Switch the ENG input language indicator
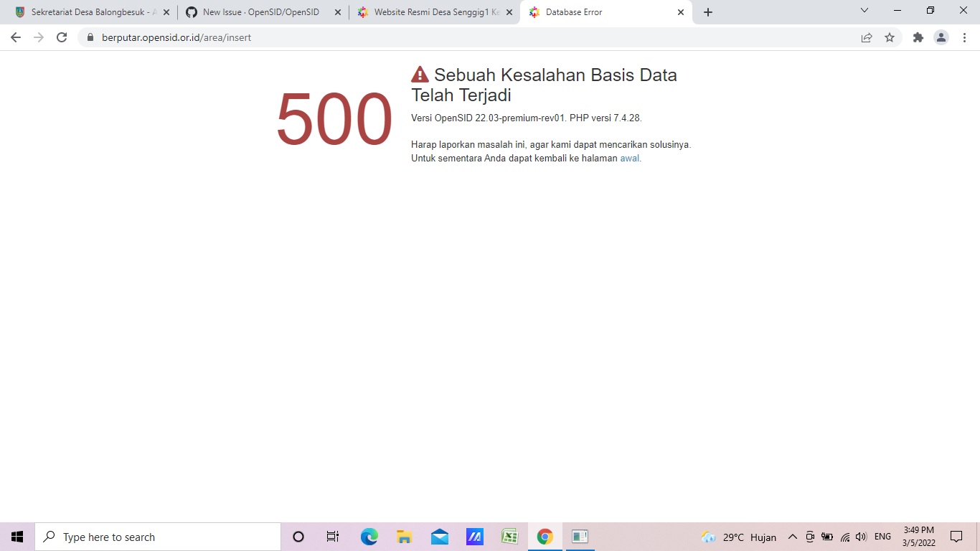Image resolution: width=980 pixels, height=551 pixels. point(882,537)
